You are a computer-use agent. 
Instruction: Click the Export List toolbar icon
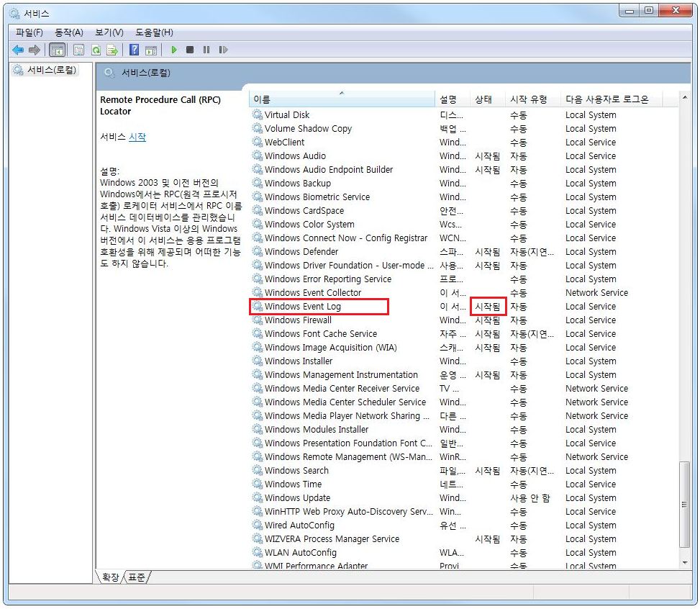tap(112, 50)
